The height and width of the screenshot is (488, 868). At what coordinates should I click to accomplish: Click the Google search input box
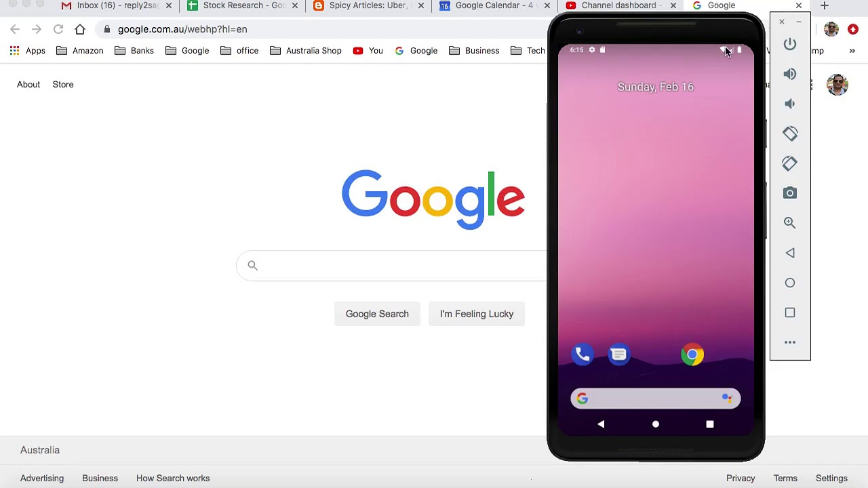(391, 265)
